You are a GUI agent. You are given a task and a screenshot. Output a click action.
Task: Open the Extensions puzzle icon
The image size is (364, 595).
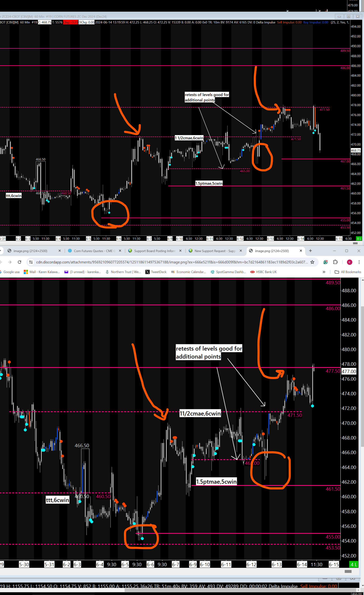335,262
